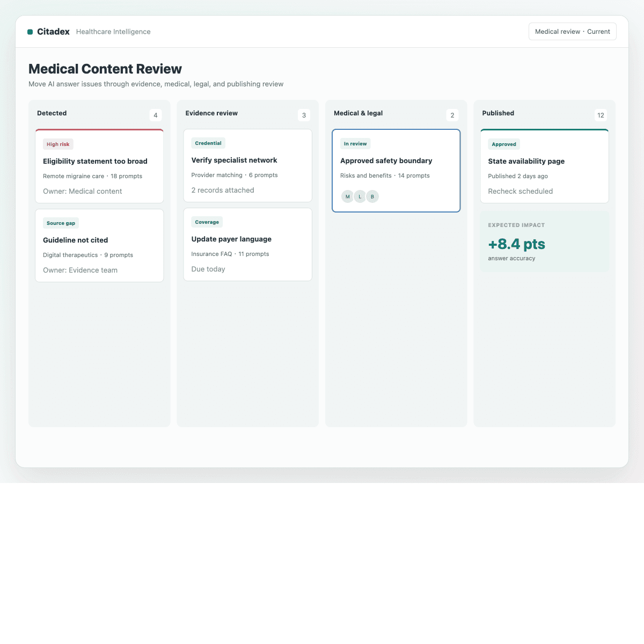
Task: Click the +8.4 pts impact value
Action: point(517,244)
